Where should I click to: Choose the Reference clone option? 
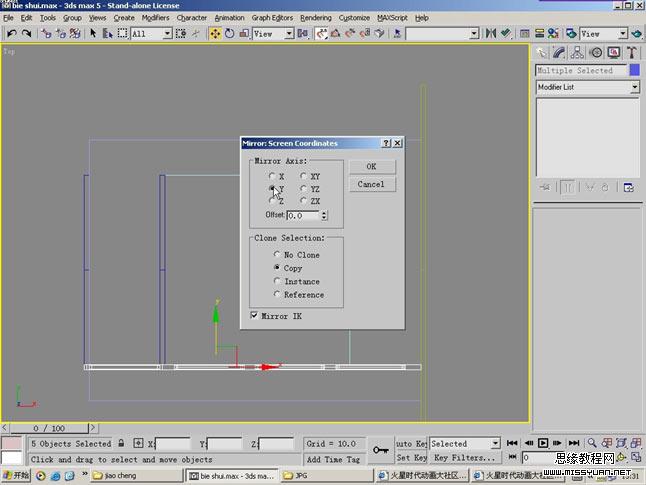pos(277,294)
